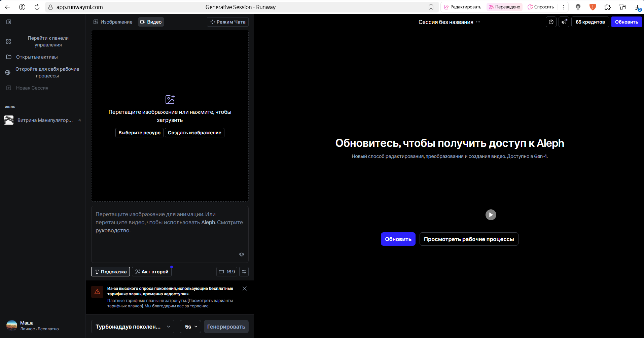Open the session name three-dot menu
Image resolution: width=644 pixels, height=338 pixels.
[478, 22]
